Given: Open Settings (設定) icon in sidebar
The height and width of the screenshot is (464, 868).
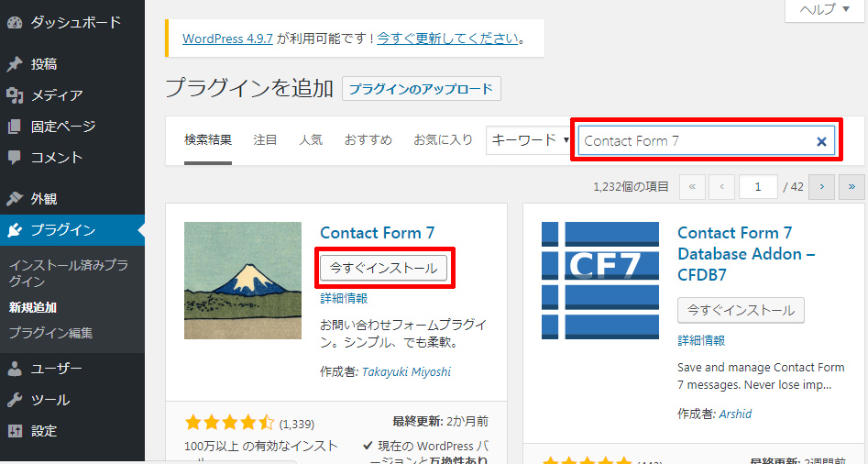Looking at the screenshot, I should tap(15, 431).
